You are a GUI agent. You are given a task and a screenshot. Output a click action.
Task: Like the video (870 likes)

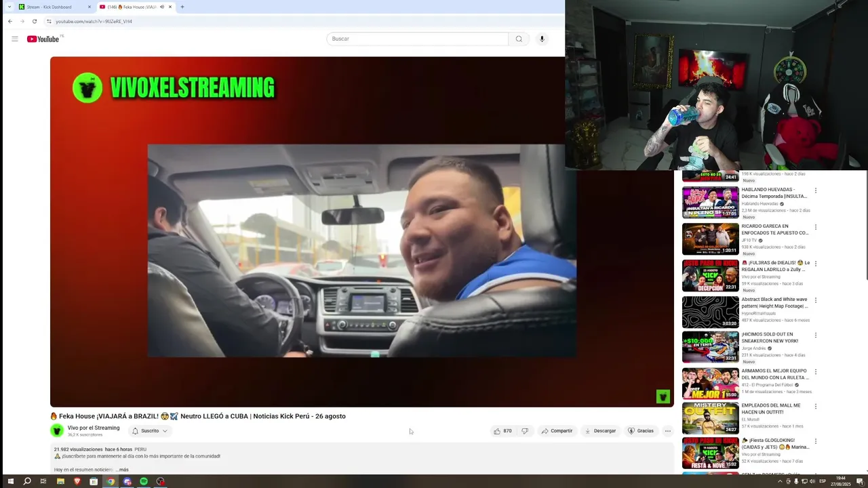coord(502,431)
